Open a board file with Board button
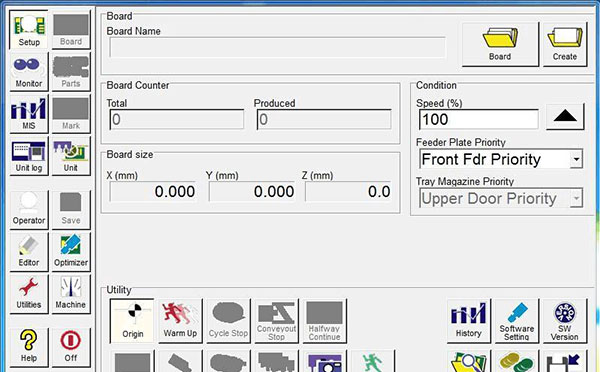This screenshot has width=600, height=372. pos(500,44)
